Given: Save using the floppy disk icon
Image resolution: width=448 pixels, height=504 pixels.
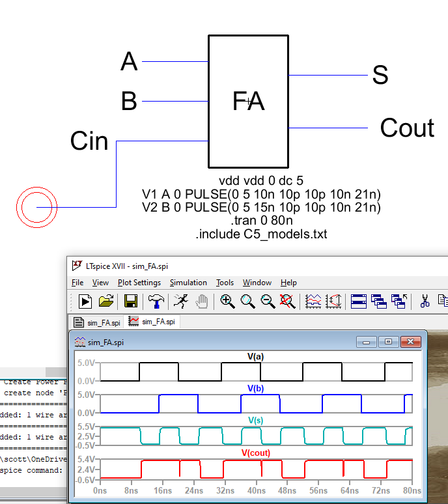Looking at the screenshot, I should click(x=130, y=301).
